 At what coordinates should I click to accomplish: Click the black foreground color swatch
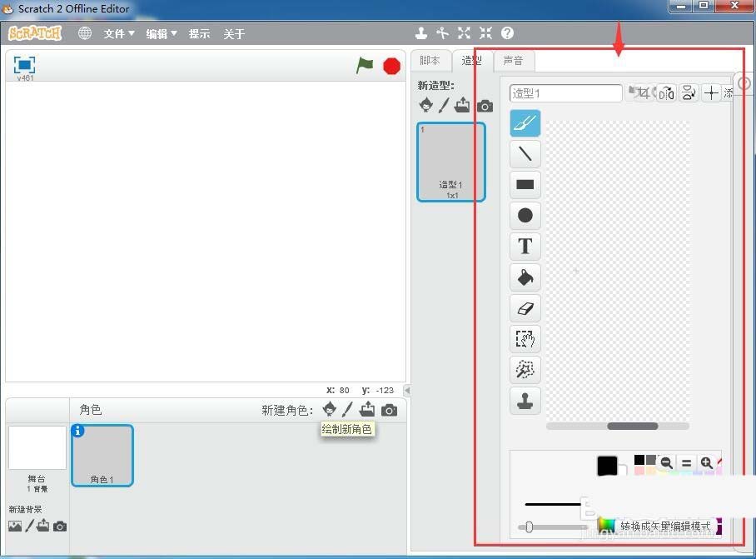tap(607, 466)
